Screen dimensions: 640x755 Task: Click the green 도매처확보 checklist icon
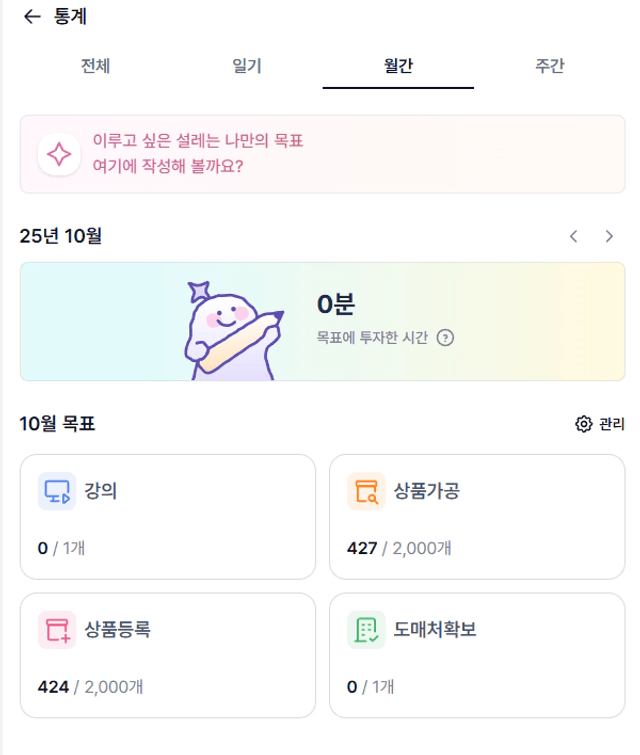[x=366, y=630]
